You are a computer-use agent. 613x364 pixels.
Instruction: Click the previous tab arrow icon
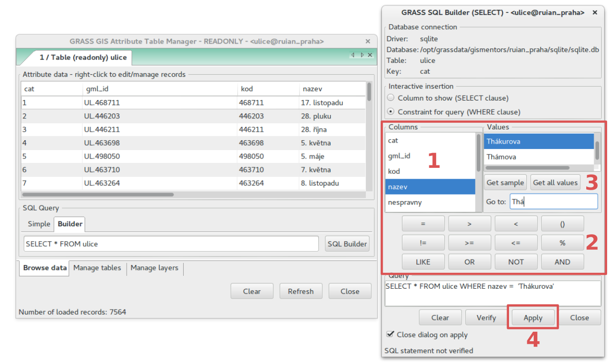[353, 55]
